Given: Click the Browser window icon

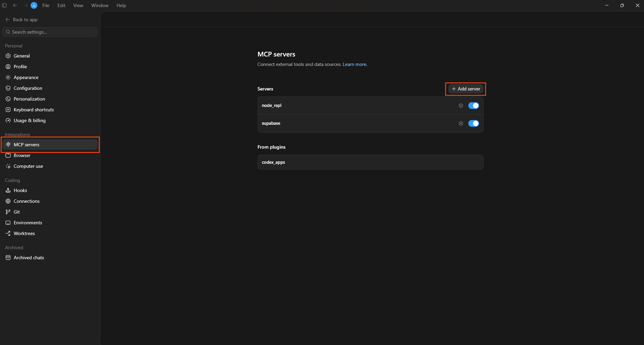Looking at the screenshot, I should [8, 155].
